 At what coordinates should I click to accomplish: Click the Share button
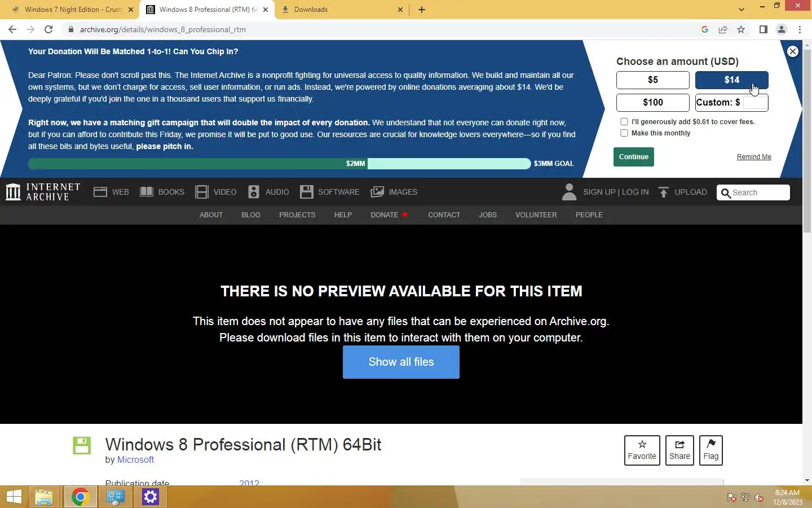click(679, 450)
